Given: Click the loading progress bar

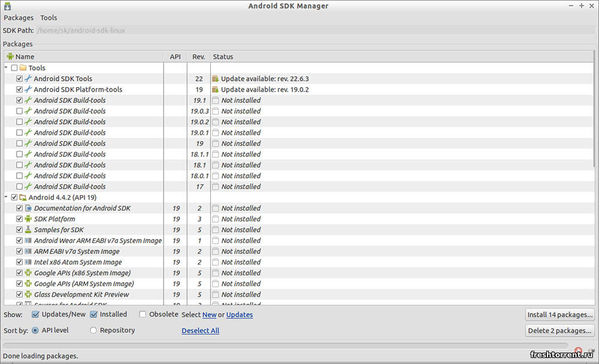Looking at the screenshot, I should [285, 345].
